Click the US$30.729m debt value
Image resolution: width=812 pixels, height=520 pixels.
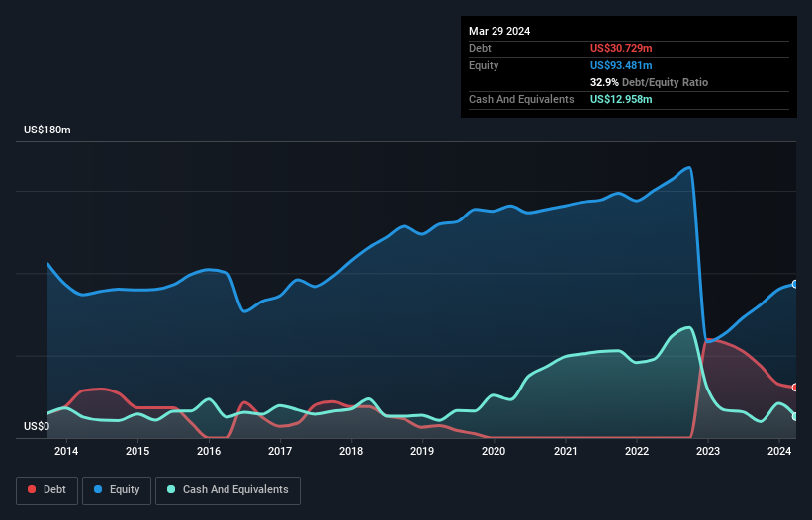[x=621, y=48]
